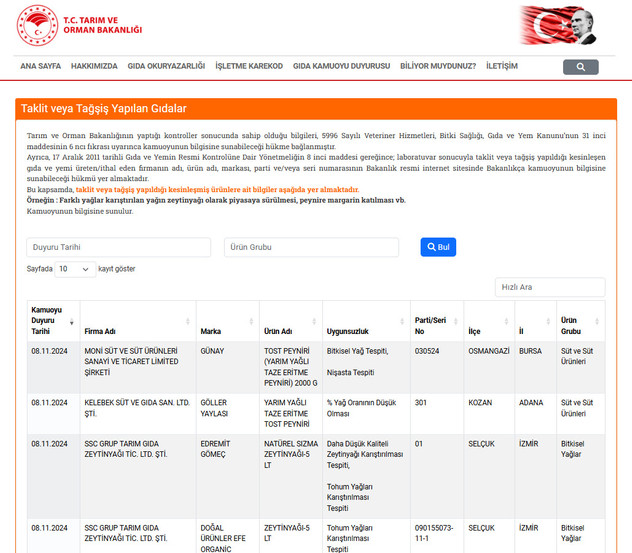
Task: Open GIDA OKURYAZARLIĞI menu item
Action: [166, 66]
